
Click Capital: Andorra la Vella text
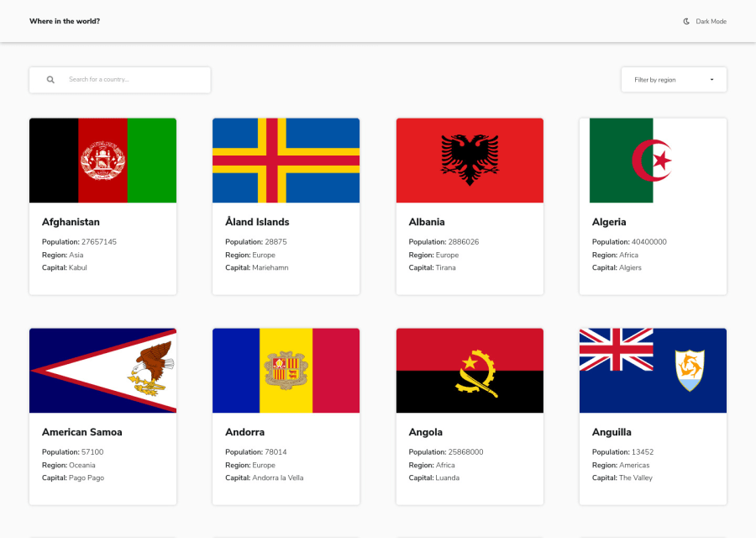(x=265, y=477)
